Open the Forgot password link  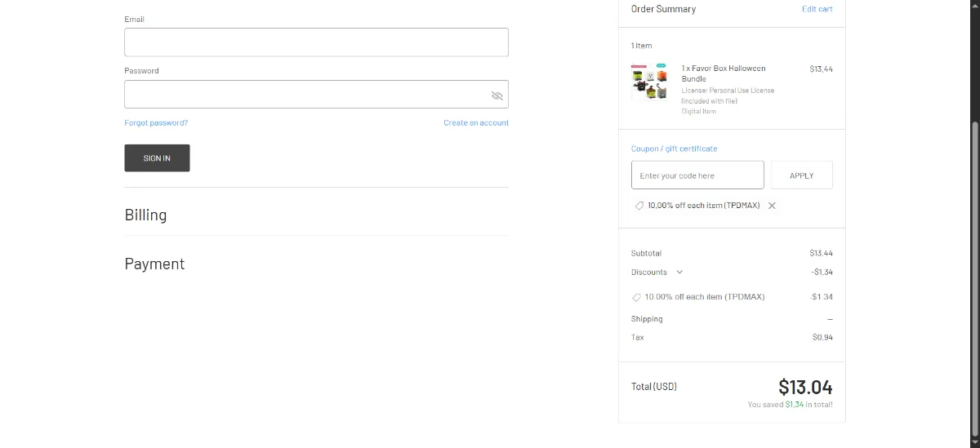pyautogui.click(x=156, y=123)
